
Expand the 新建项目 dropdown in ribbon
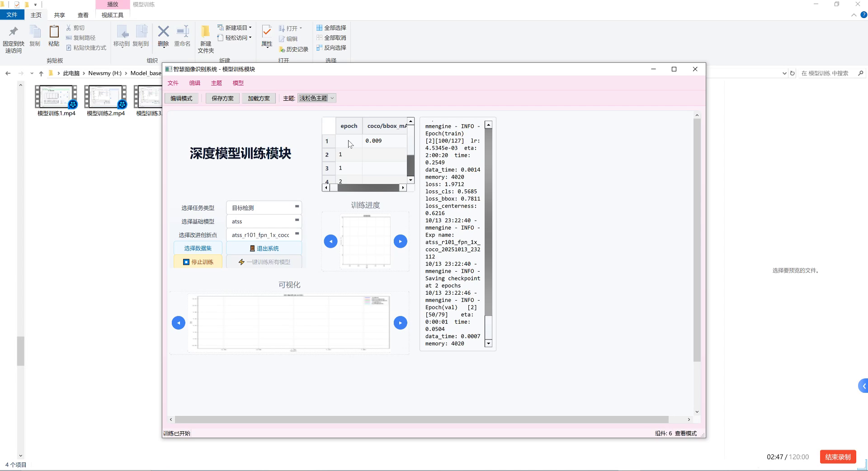(250, 28)
